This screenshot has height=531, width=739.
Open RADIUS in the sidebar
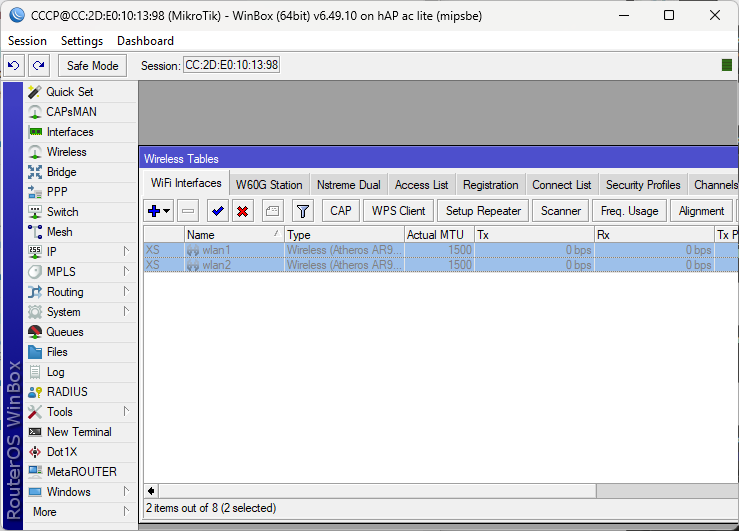click(81, 392)
